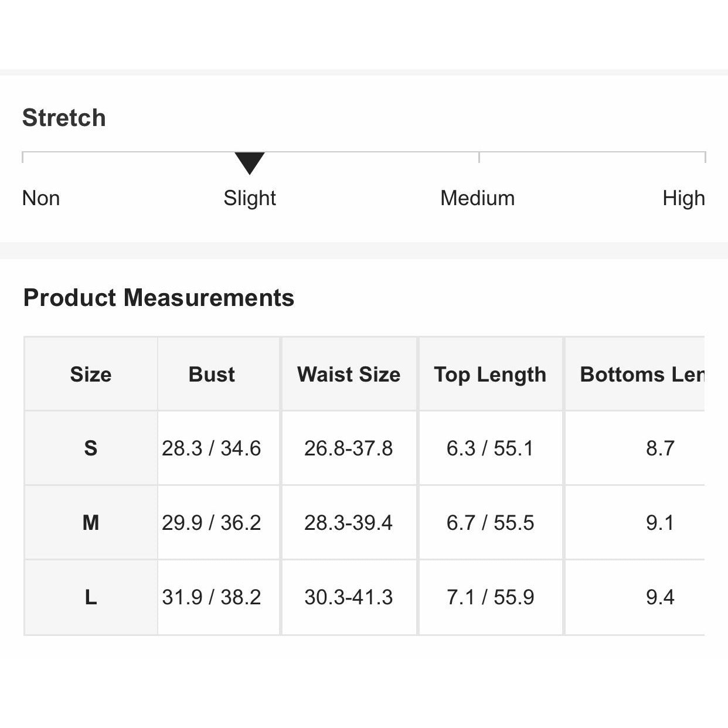728x728 pixels.
Task: Click the Waist Size column header
Action: [349, 374]
